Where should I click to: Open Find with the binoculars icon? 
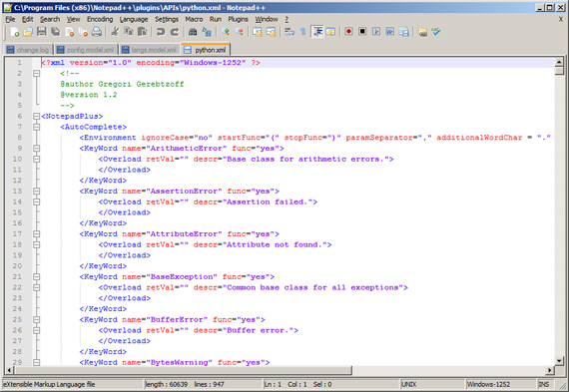click(x=193, y=32)
